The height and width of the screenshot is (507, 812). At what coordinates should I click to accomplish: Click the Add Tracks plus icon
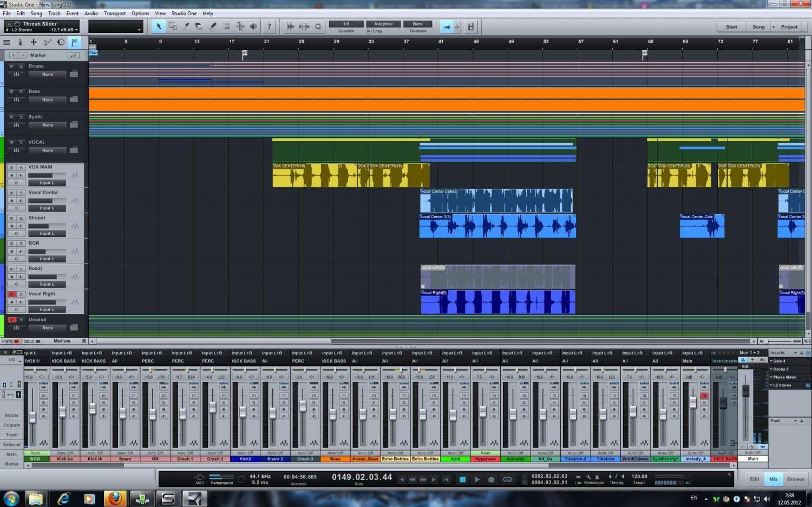pos(34,42)
